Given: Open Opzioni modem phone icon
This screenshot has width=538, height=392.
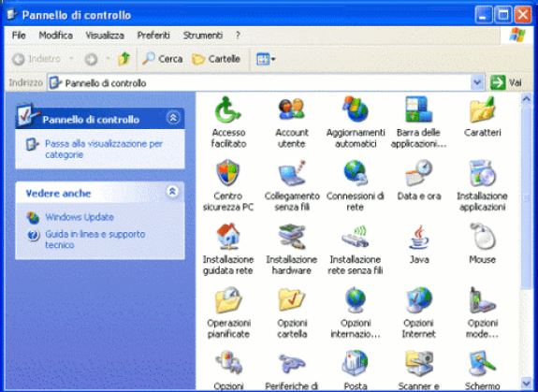Looking at the screenshot, I should (x=483, y=312).
